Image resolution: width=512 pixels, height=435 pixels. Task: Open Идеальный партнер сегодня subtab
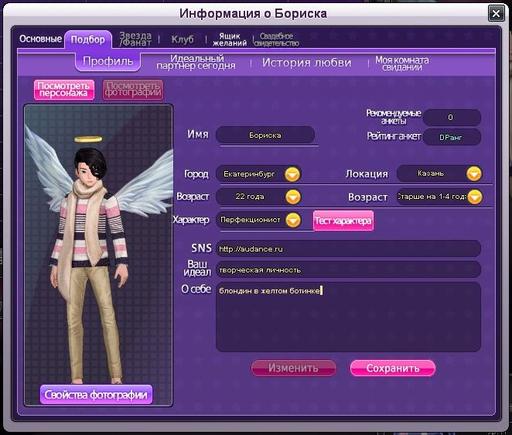pyautogui.click(x=196, y=62)
